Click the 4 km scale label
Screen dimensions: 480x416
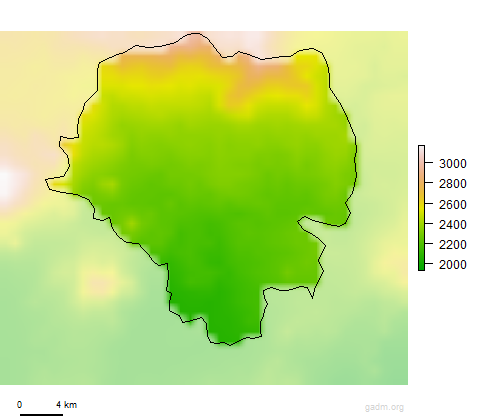pyautogui.click(x=66, y=405)
